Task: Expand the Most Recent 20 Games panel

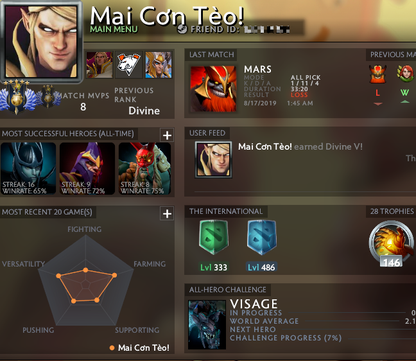Action: tap(167, 213)
